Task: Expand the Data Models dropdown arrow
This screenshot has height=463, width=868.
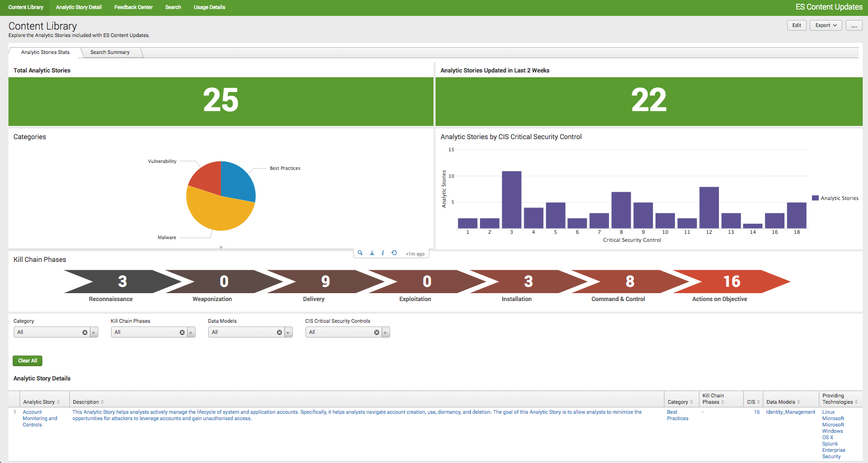Action: click(x=289, y=332)
